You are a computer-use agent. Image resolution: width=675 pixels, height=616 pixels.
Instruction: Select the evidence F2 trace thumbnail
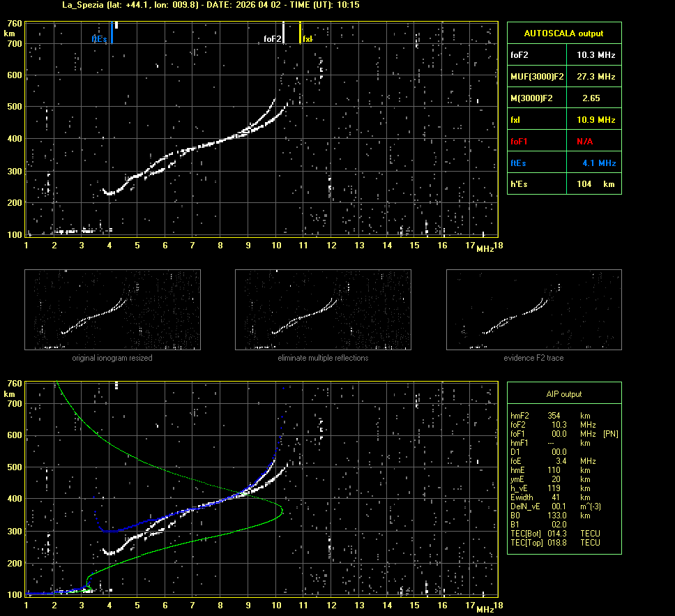pos(533,309)
